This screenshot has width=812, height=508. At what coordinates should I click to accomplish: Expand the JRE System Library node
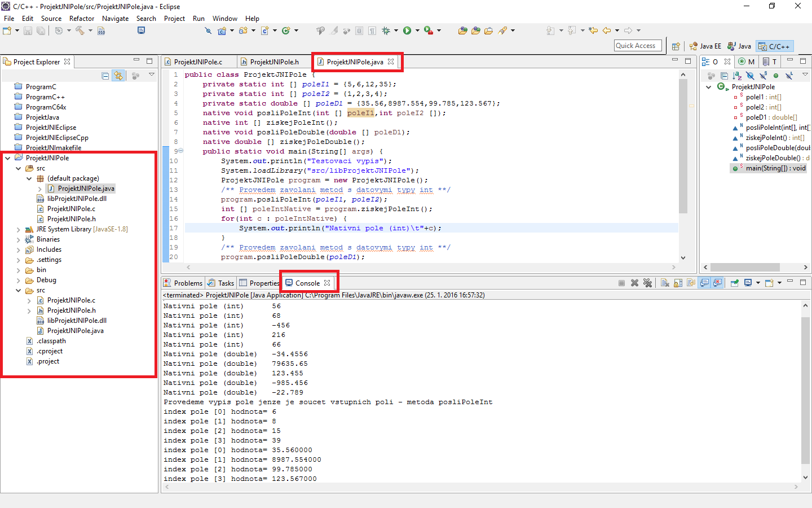17,229
